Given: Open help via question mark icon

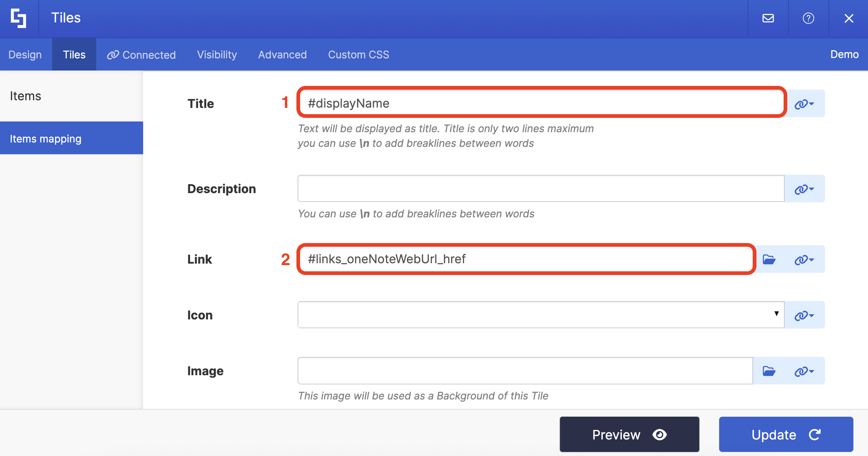Looking at the screenshot, I should 808,18.
